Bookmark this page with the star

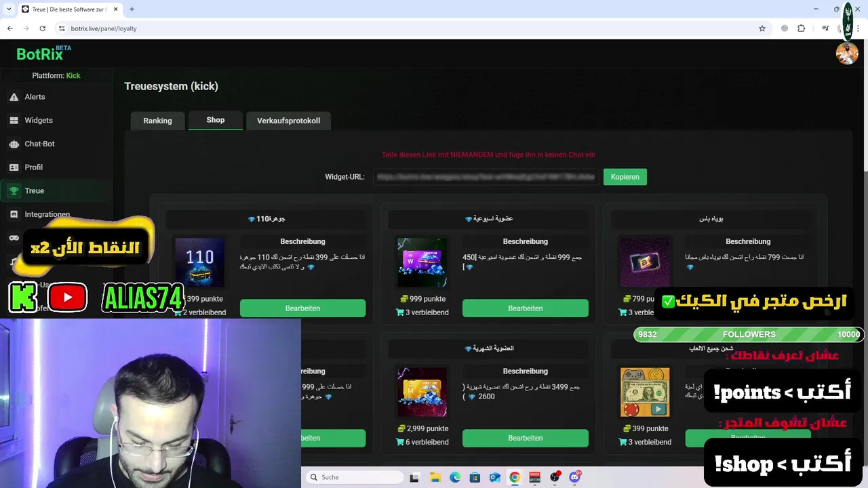(x=762, y=28)
